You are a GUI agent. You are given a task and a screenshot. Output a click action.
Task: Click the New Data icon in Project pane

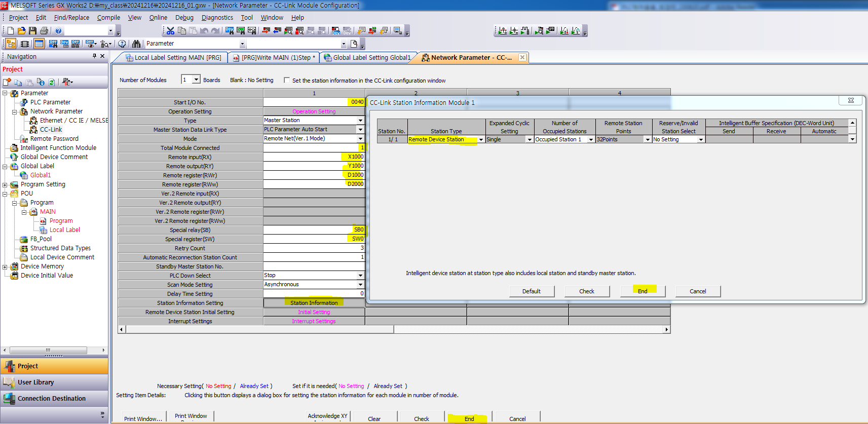click(7, 82)
